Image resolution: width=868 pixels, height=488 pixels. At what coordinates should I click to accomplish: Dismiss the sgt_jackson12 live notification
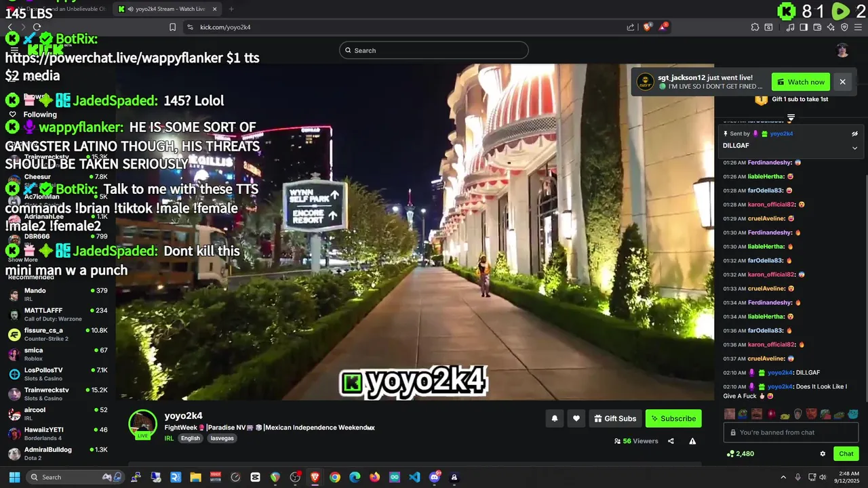point(842,82)
